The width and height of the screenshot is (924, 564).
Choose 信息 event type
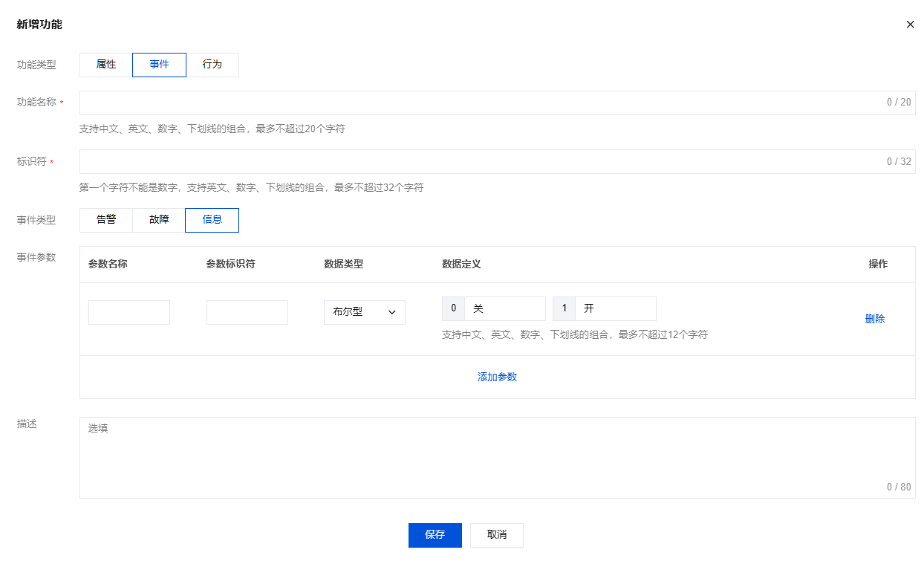tap(212, 220)
